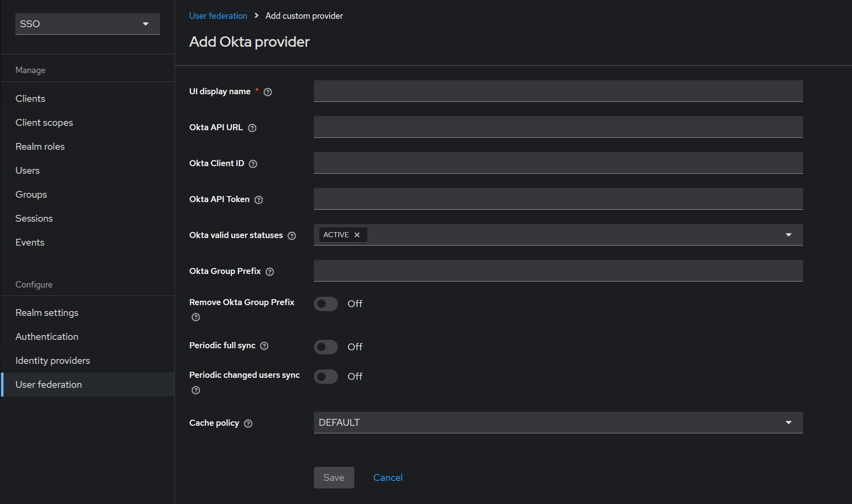Screen dimensions: 852x504
Task: Open Okta Group Prefix help icon
Action: coord(270,272)
